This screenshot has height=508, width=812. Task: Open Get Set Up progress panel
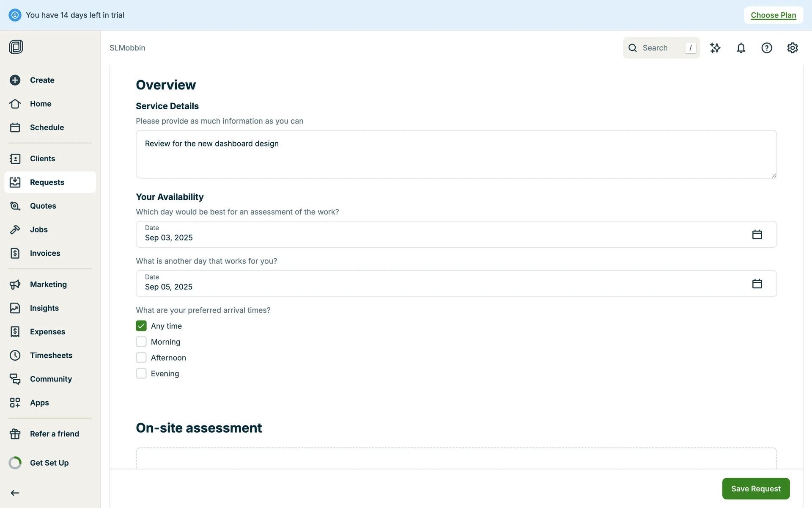[49, 463]
